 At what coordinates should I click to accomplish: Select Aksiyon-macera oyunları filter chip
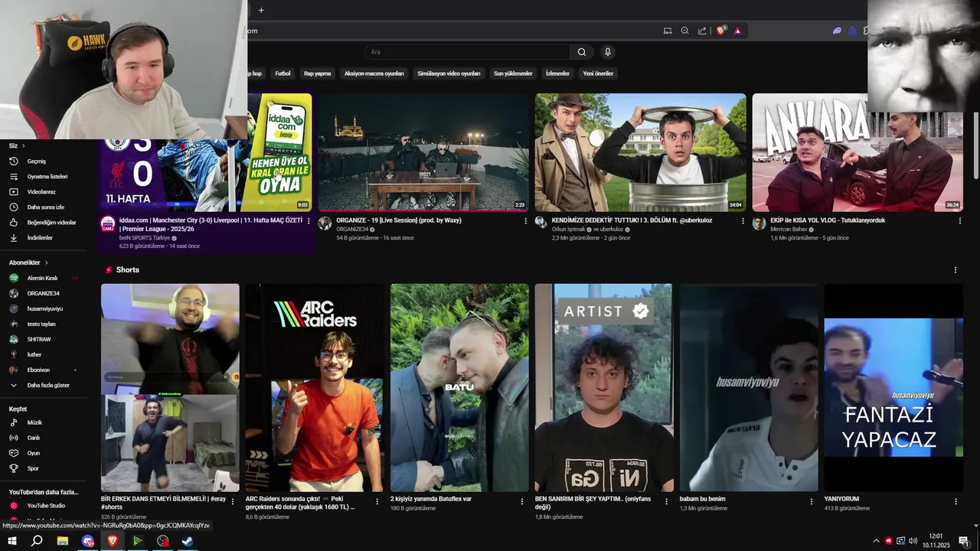coord(374,73)
